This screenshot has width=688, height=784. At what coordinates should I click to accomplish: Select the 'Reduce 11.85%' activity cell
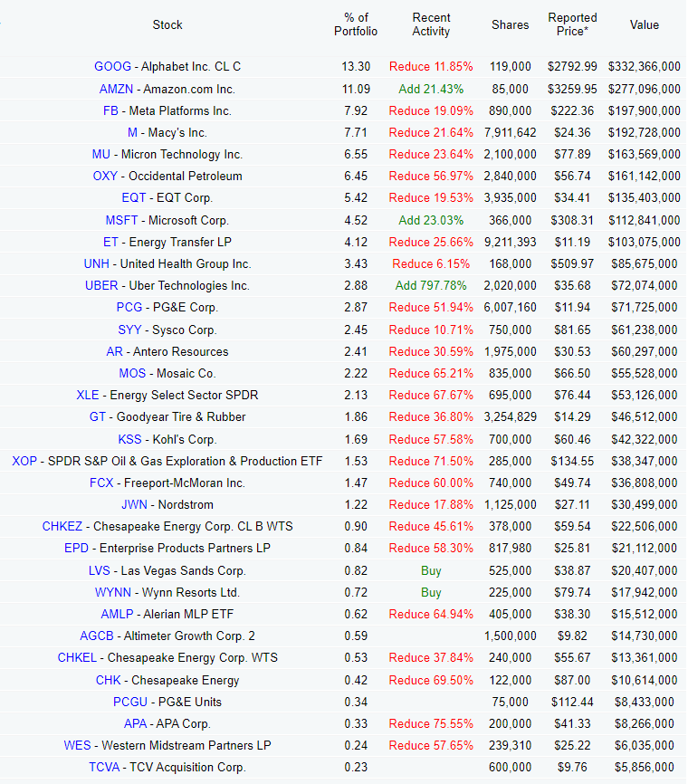click(x=431, y=66)
